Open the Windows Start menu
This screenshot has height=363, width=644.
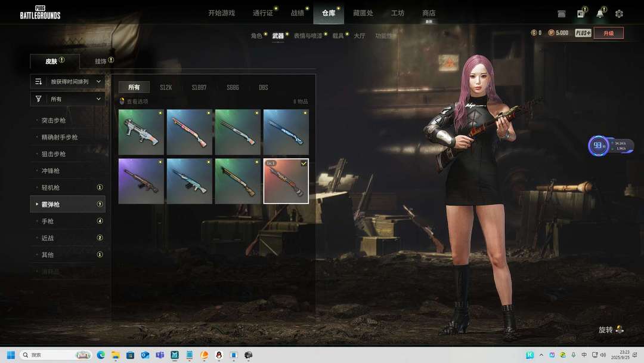click(11, 355)
